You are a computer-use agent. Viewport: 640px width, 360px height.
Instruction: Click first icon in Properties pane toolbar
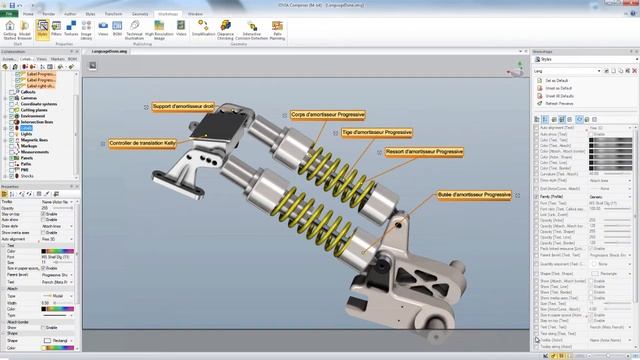[4, 194]
